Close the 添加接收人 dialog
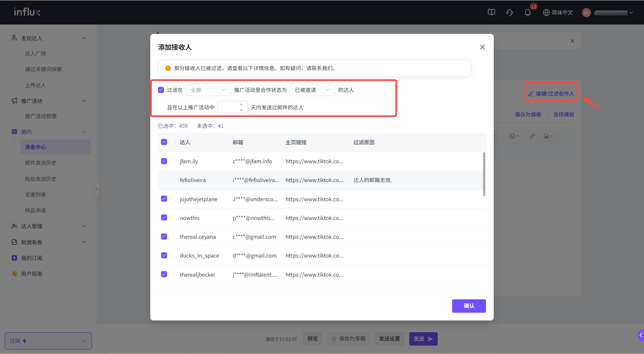644x354 pixels. coord(482,47)
